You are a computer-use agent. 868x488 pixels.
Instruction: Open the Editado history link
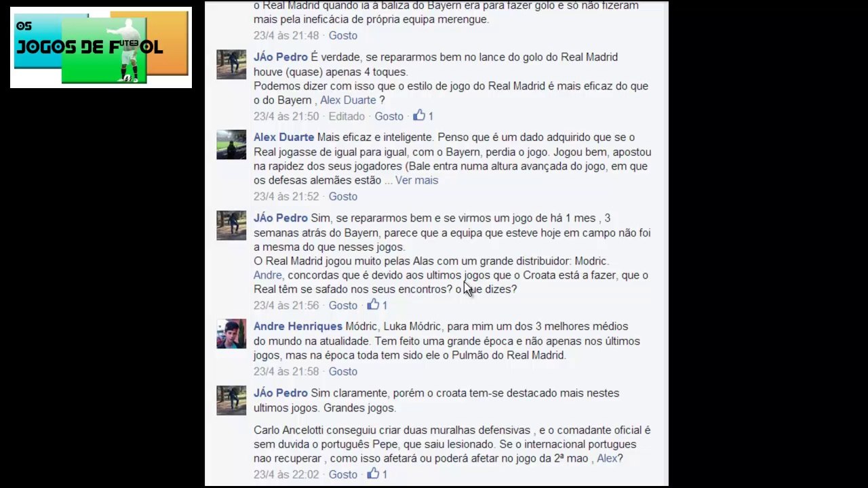[347, 117]
